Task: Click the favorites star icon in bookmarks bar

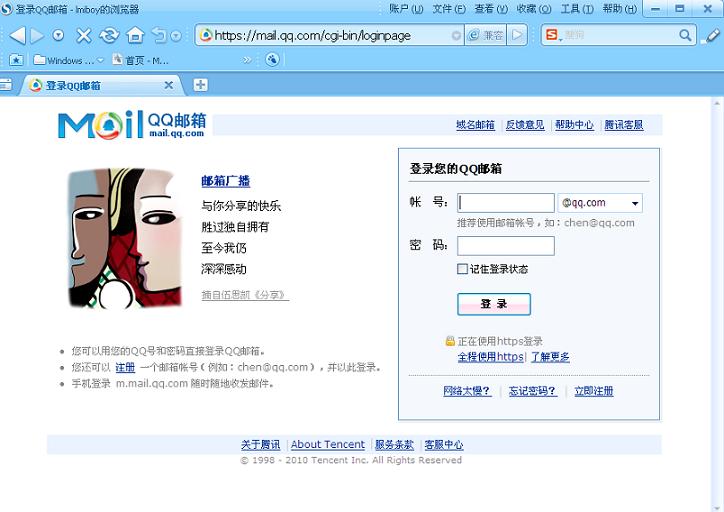Action: tap(16, 60)
